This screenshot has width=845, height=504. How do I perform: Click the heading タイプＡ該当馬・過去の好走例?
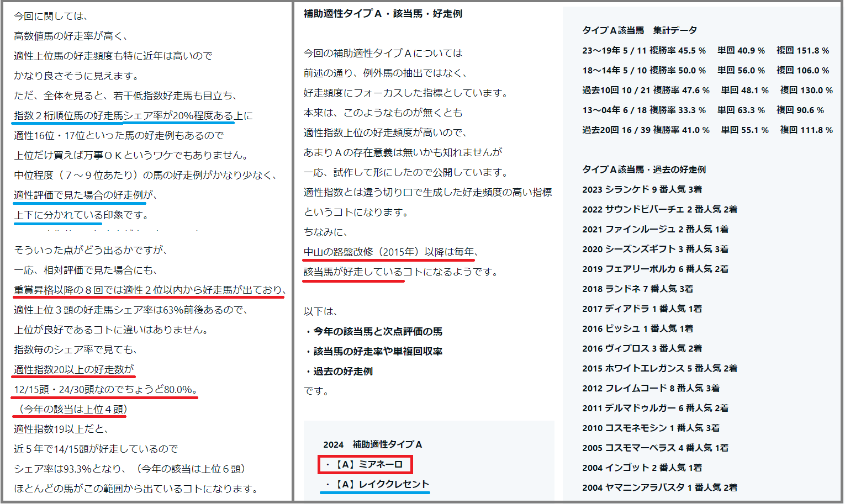(644, 169)
